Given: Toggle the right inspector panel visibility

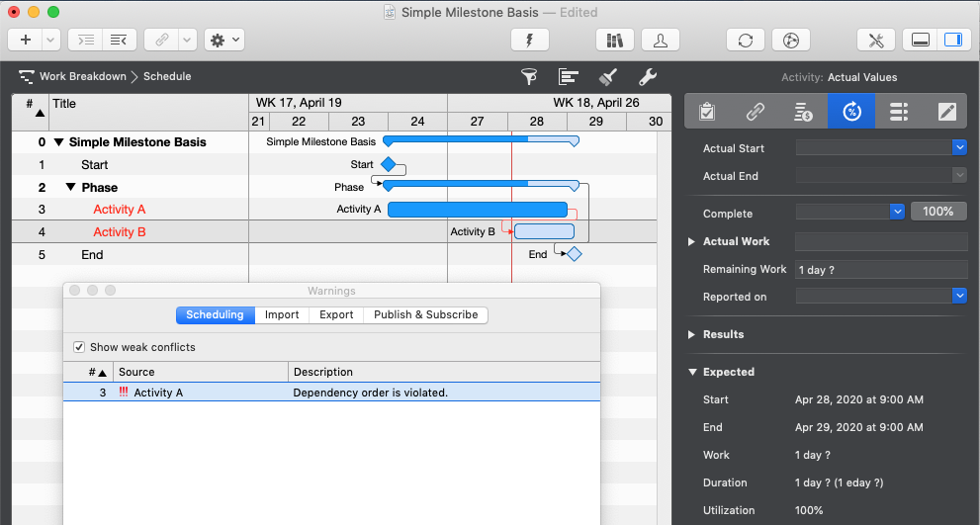Looking at the screenshot, I should [x=952, y=41].
